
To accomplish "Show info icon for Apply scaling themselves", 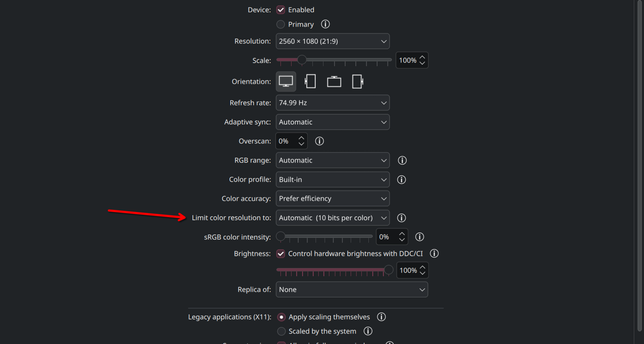I will point(381,317).
